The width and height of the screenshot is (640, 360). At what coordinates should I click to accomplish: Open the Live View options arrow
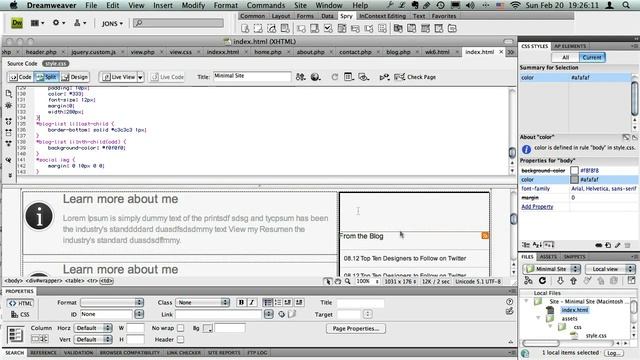tap(140, 77)
